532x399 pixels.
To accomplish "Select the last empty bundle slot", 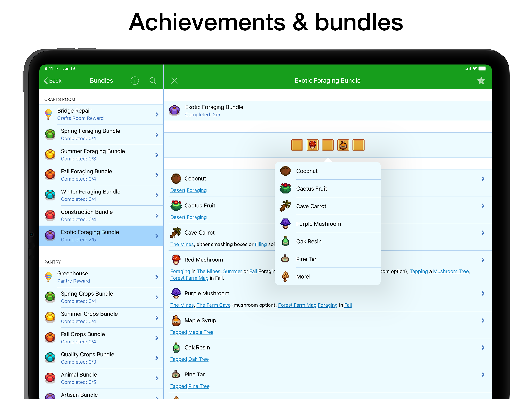I will point(358,145).
